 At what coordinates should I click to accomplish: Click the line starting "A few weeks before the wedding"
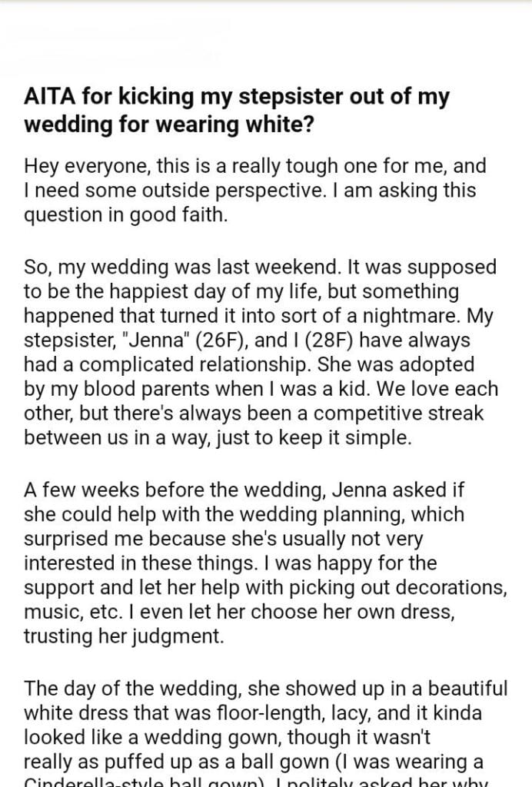pos(244,490)
